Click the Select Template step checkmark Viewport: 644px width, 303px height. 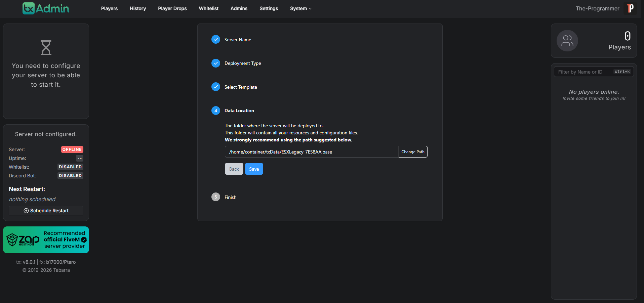point(216,87)
